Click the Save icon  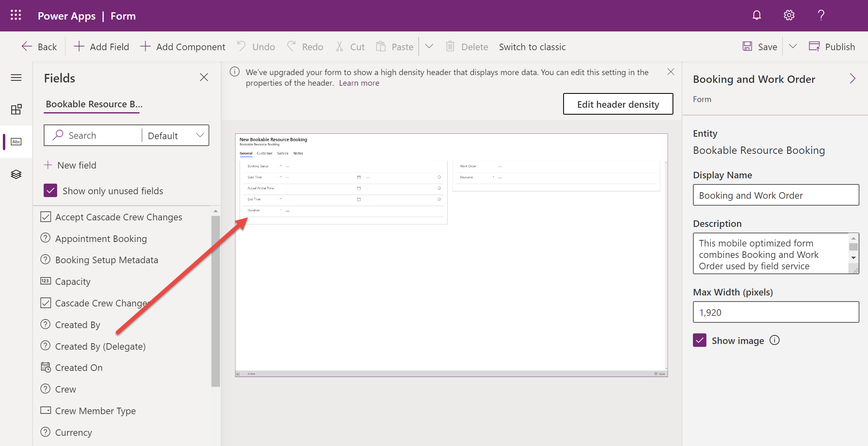747,47
